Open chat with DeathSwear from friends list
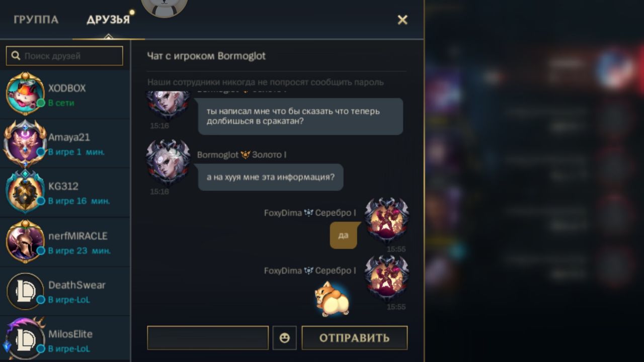This screenshot has width=644, height=362. click(65, 292)
